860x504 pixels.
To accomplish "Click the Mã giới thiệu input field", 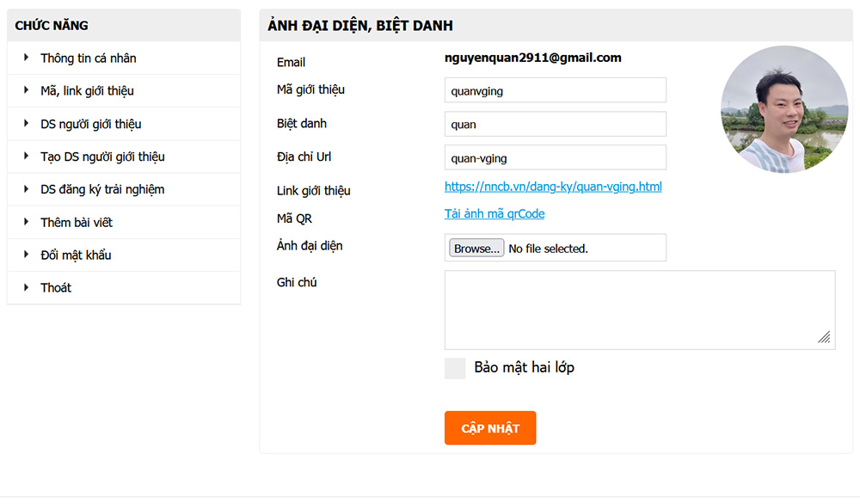I will coord(555,90).
